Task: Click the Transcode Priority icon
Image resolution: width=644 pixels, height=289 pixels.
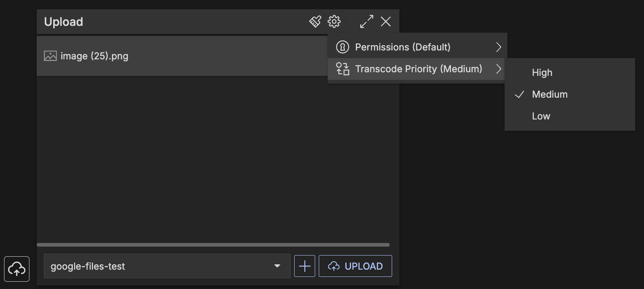Action: (x=343, y=69)
